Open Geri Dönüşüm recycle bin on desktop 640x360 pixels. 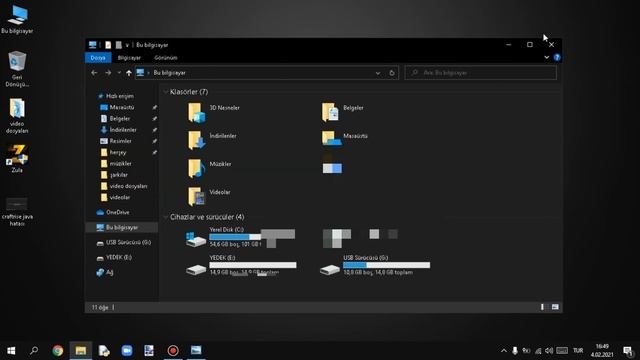[x=17, y=69]
